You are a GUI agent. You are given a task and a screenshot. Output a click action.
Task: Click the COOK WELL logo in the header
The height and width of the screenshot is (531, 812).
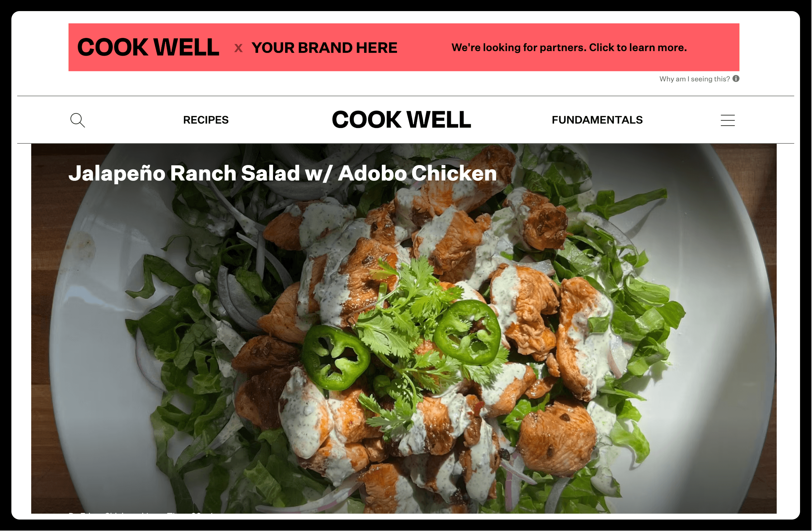402,119
